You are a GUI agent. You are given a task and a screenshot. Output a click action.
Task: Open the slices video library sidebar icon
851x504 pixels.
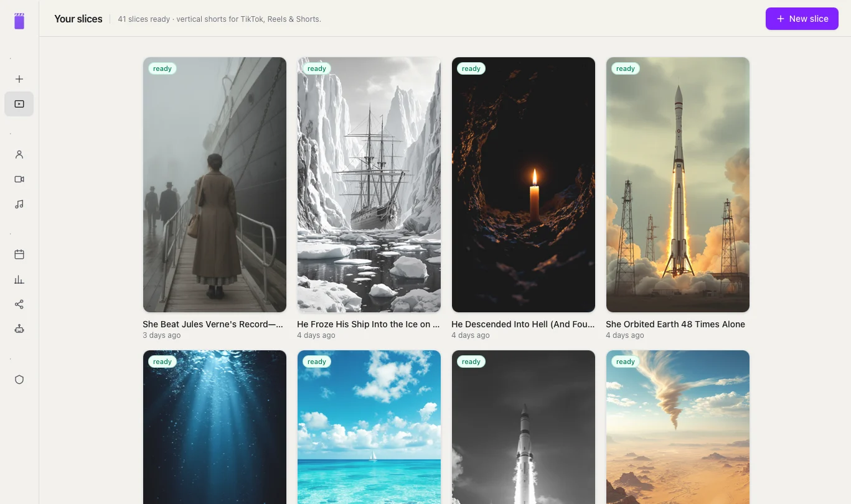(19, 104)
